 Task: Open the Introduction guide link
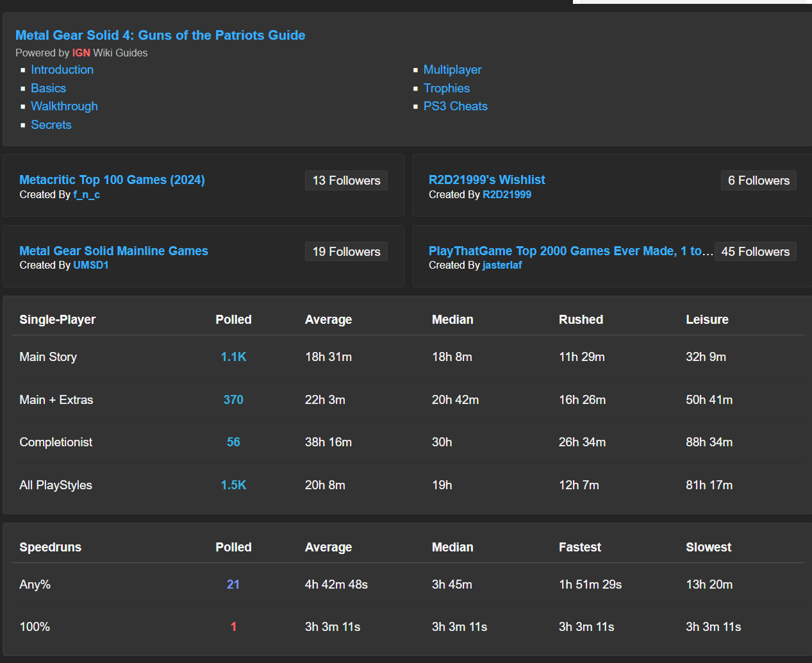click(62, 70)
